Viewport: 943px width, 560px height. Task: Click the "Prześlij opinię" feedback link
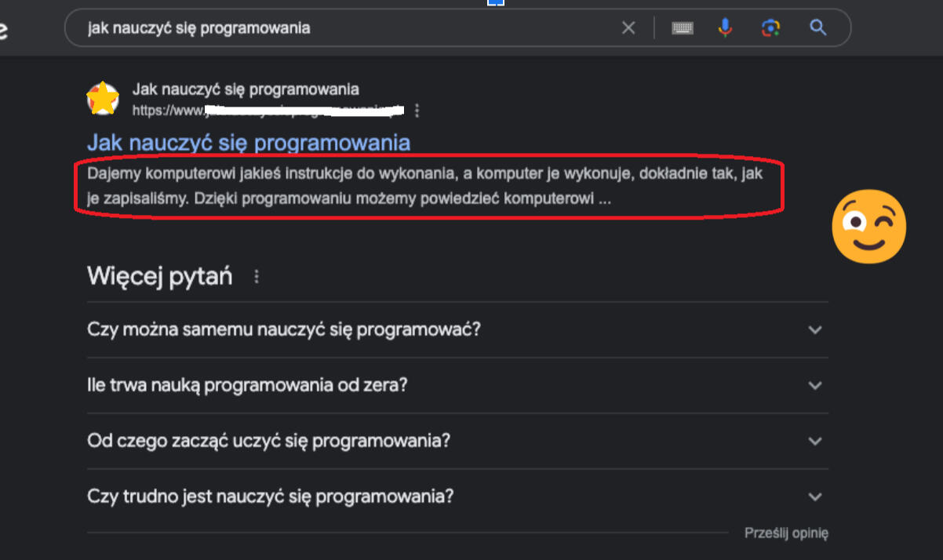click(x=786, y=533)
